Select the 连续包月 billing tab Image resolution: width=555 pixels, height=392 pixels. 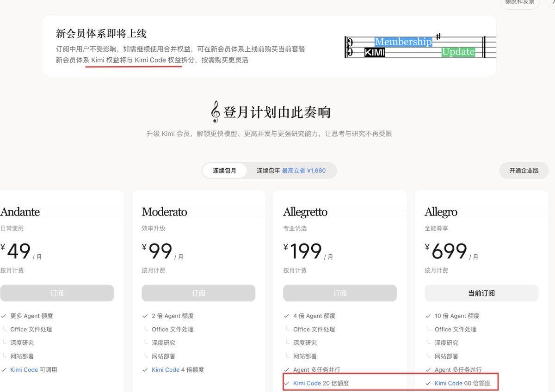pos(225,171)
